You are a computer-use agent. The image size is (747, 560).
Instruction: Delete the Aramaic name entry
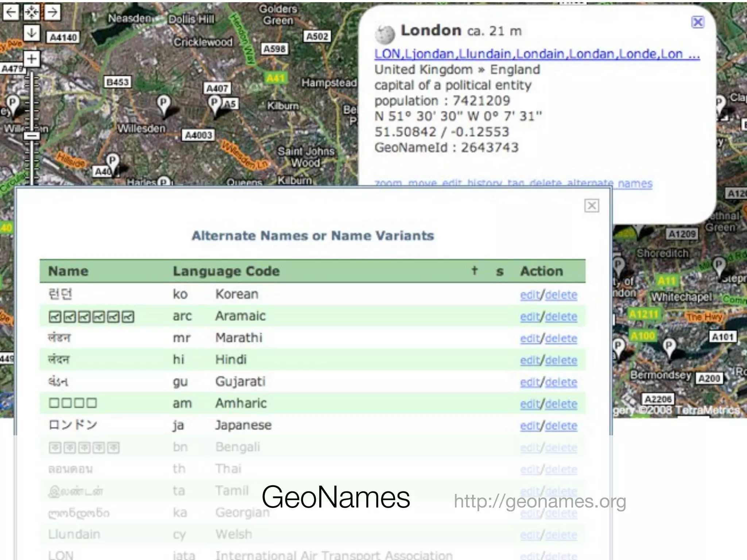[561, 316]
